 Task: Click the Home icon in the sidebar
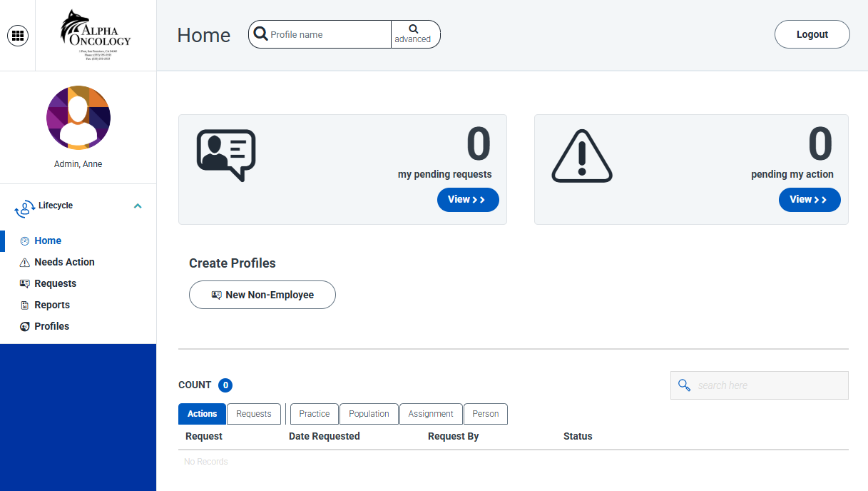tap(24, 241)
